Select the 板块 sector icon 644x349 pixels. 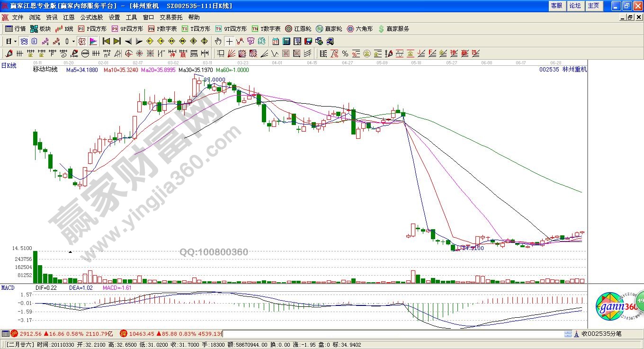point(40,29)
